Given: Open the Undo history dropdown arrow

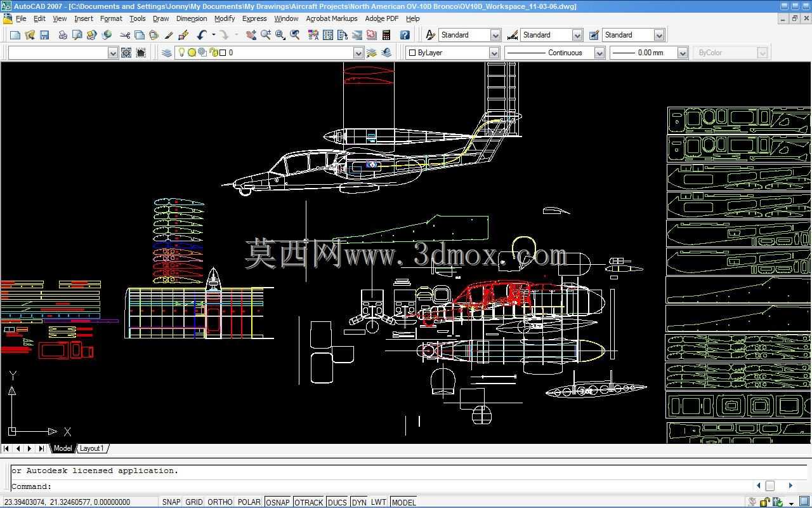Looking at the screenshot, I should pyautogui.click(x=213, y=35).
